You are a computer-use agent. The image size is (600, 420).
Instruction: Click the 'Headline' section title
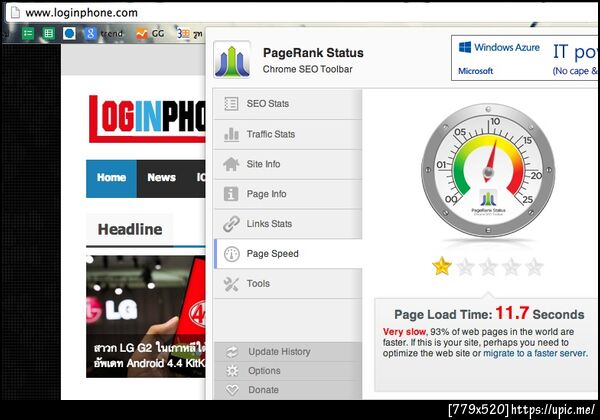(x=130, y=230)
